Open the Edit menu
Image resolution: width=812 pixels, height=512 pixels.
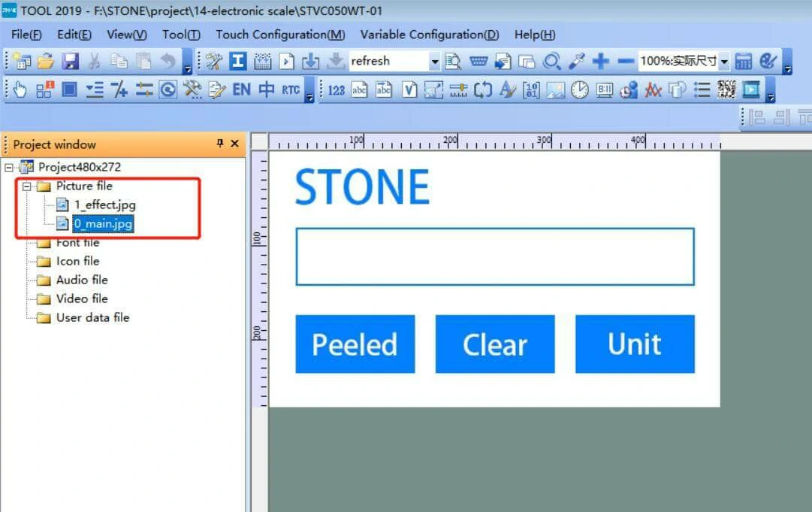coord(74,35)
